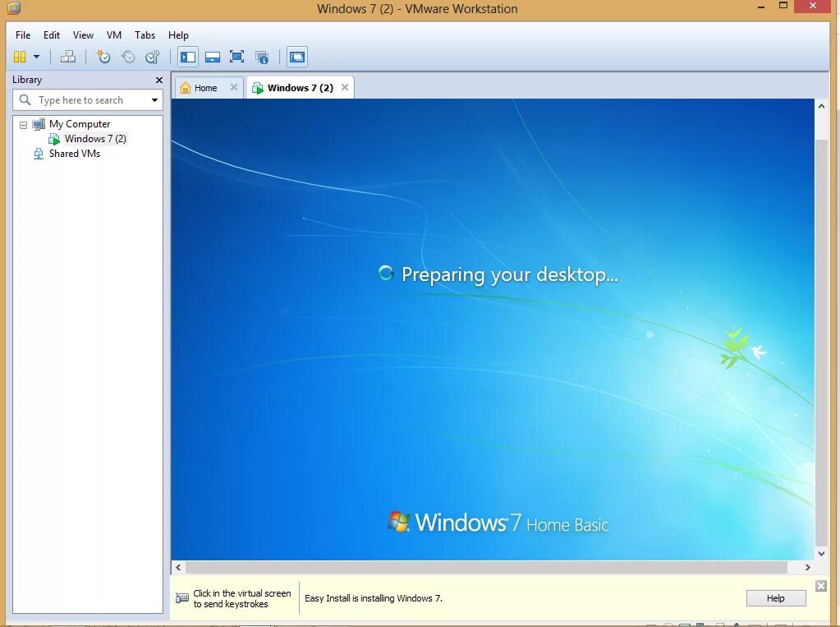
Task: Click vertical scrollbar up arrow
Action: (x=821, y=106)
